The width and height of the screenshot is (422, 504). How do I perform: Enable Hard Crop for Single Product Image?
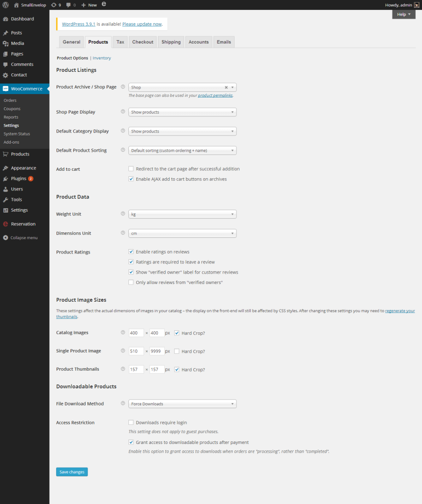point(177,351)
